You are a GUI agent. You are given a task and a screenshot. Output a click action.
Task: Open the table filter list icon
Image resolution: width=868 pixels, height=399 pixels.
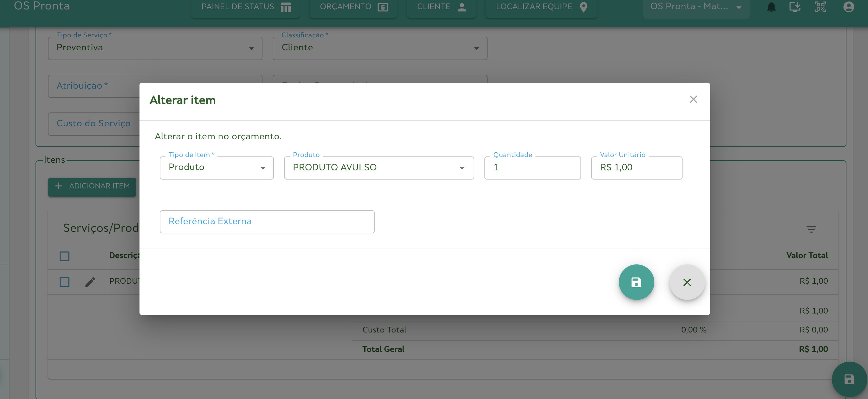pyautogui.click(x=811, y=229)
